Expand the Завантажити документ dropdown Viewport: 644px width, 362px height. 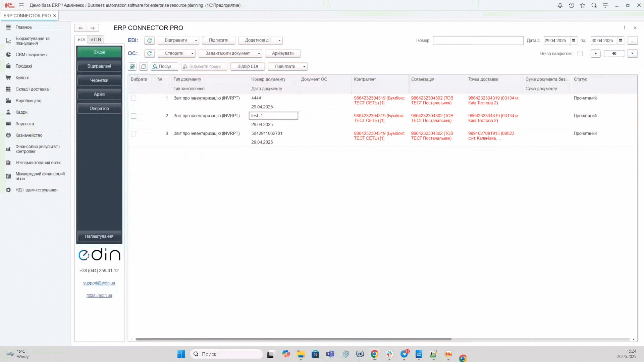coord(259,53)
